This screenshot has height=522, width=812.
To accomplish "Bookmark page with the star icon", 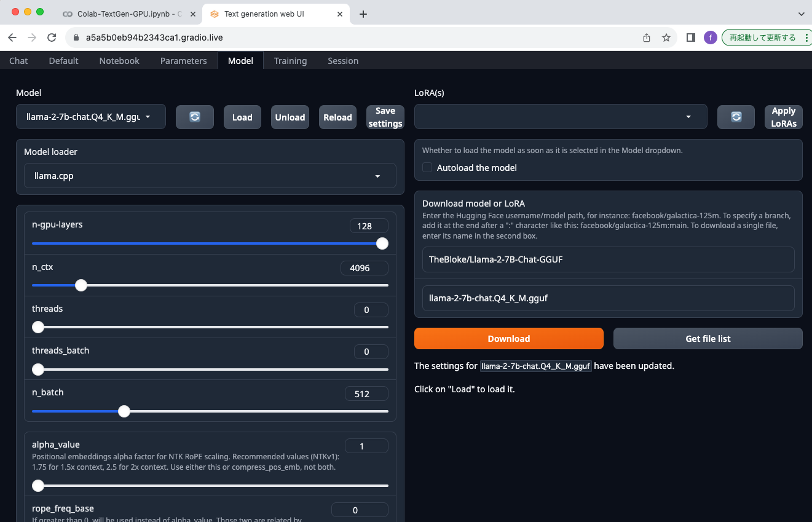I will click(x=666, y=38).
